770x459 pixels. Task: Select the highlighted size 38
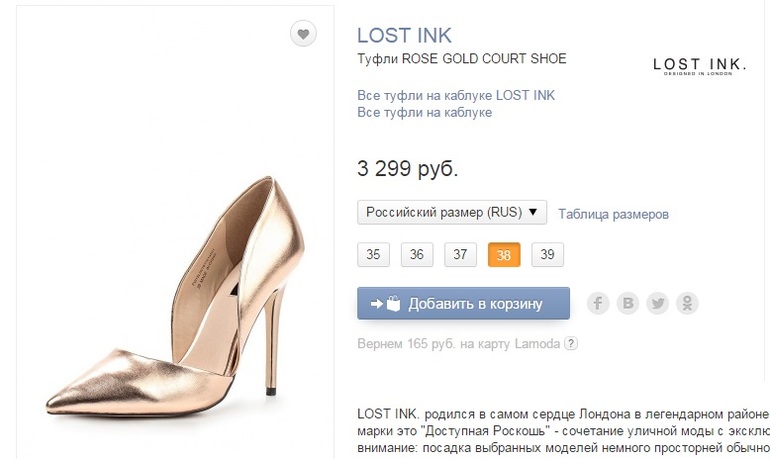[x=503, y=255]
